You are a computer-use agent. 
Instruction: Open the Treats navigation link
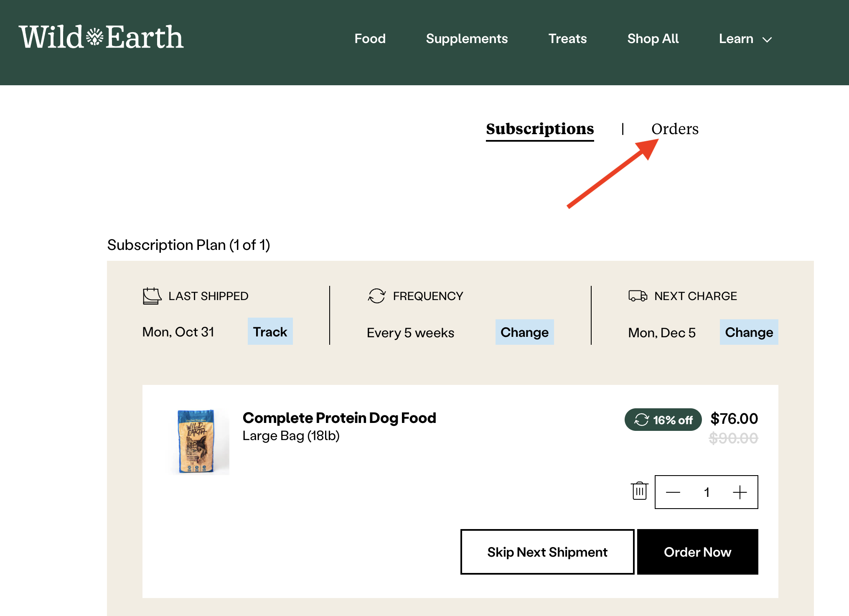[x=567, y=39]
